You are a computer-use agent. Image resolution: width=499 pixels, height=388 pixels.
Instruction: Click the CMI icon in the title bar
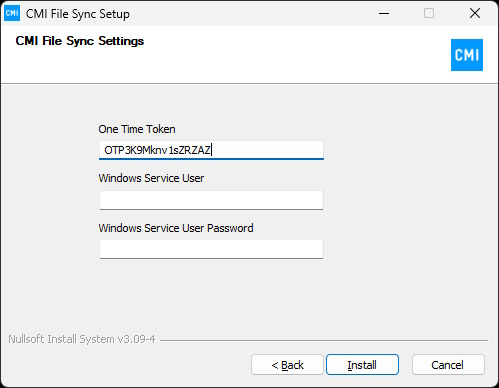pos(12,13)
